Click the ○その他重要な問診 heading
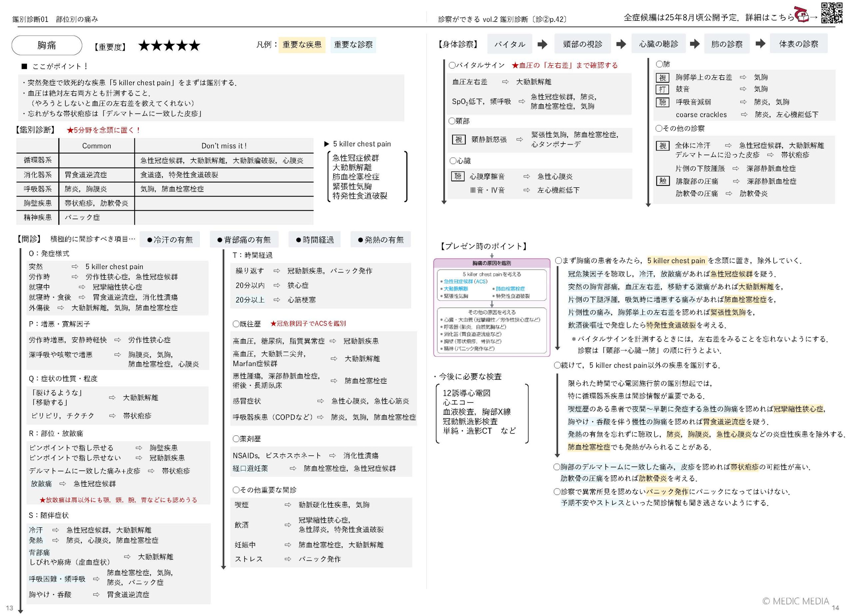This screenshot has width=853, height=616. point(265,490)
